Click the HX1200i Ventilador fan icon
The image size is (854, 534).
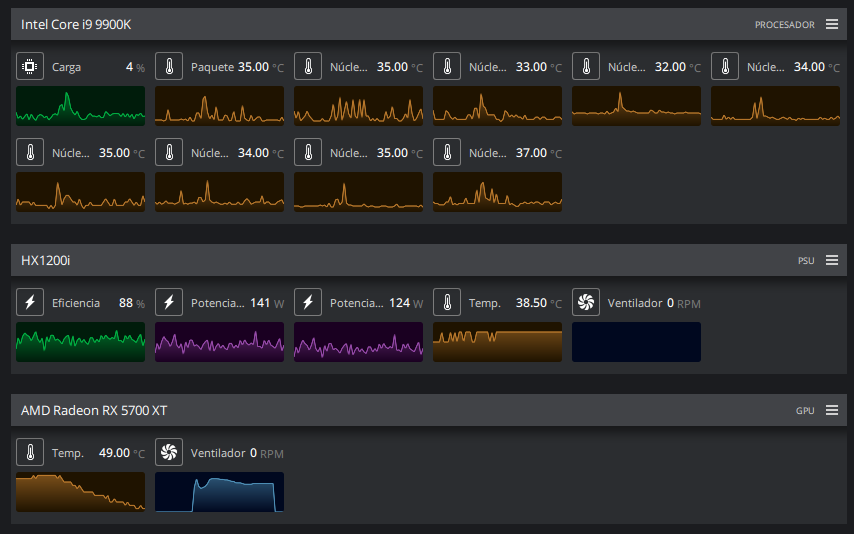click(586, 302)
